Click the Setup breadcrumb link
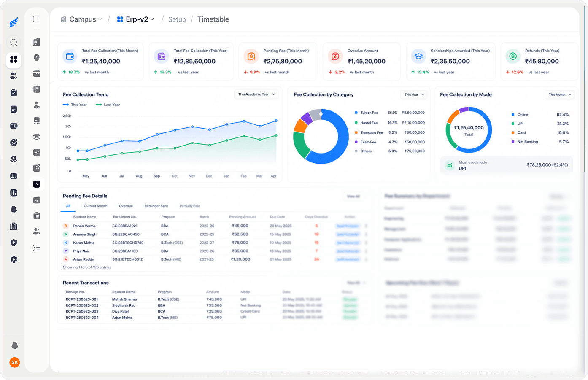This screenshot has height=380, width=588. pos(177,19)
